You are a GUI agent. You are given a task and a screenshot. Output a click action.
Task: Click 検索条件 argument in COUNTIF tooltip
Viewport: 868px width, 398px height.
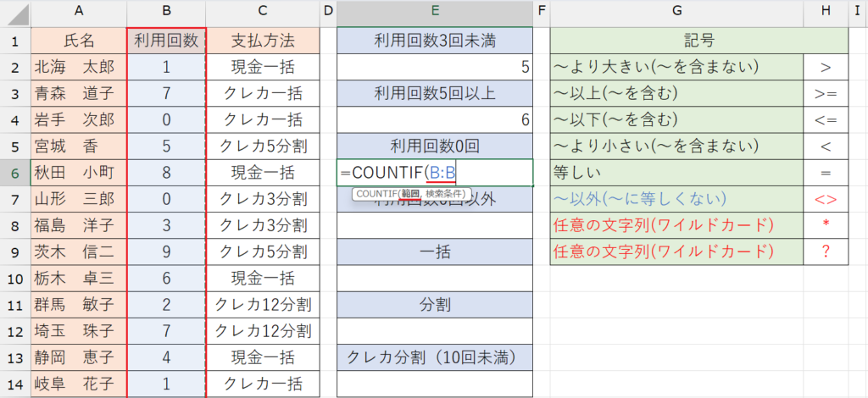point(445,194)
